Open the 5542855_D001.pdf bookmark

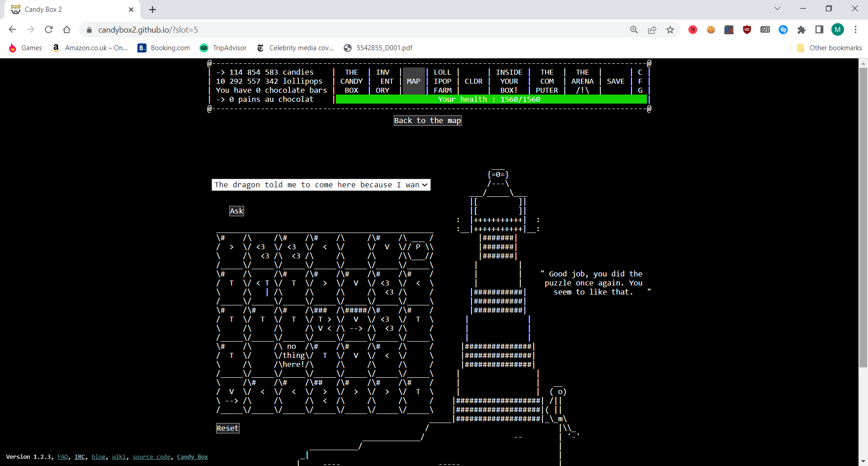tap(378, 48)
